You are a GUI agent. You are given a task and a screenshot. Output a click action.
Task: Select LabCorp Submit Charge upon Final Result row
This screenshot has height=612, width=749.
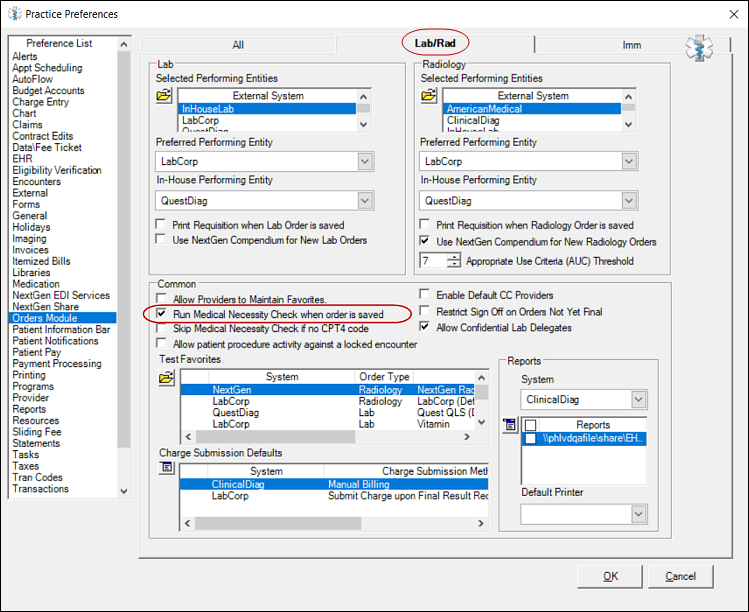click(334, 496)
